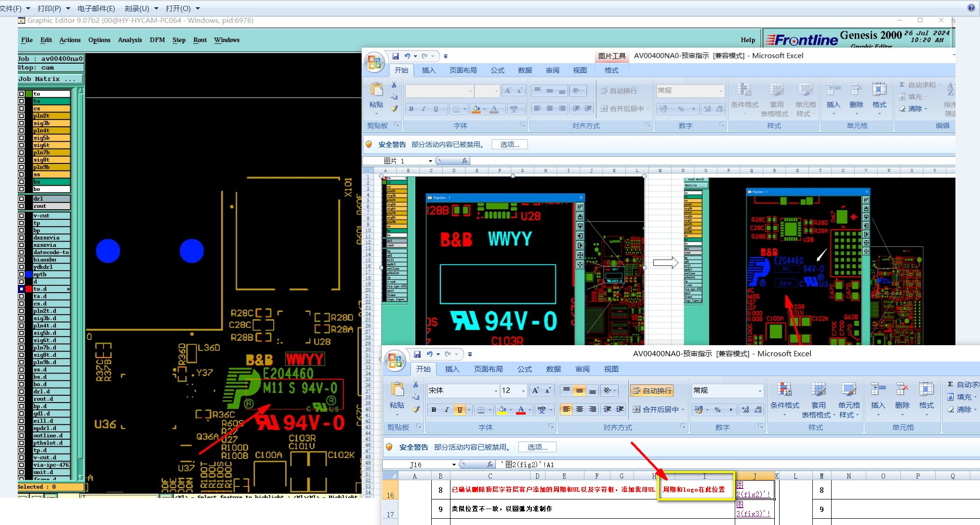Open the DFM menu in Genesis
The width and height of the screenshot is (980, 525).
tap(157, 40)
